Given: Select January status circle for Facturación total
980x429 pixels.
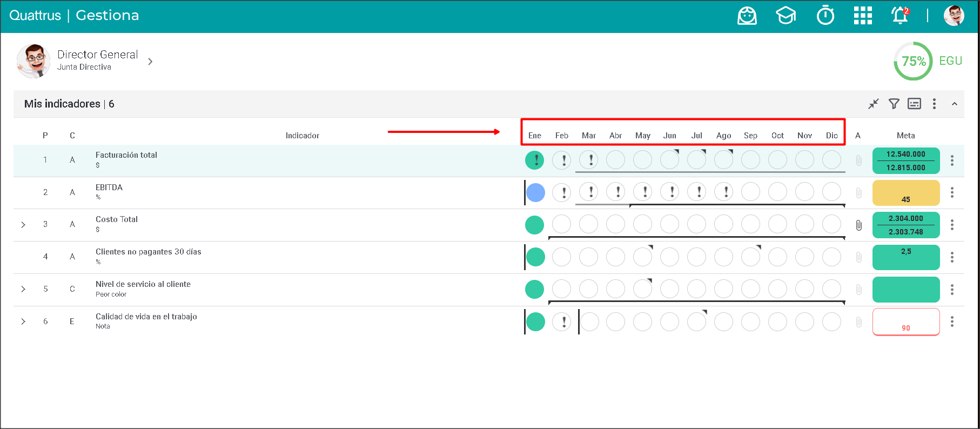Looking at the screenshot, I should tap(535, 160).
